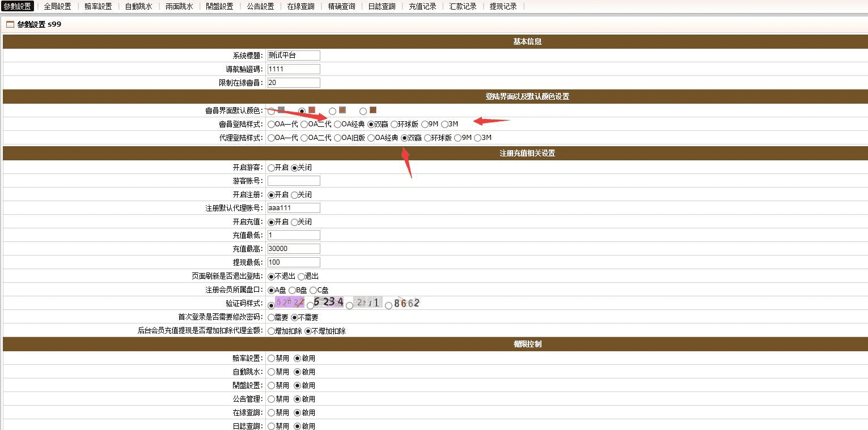Viewport: 868px width, 430px height.
Task: Open 公告設置 from the top navigation
Action: click(x=260, y=7)
